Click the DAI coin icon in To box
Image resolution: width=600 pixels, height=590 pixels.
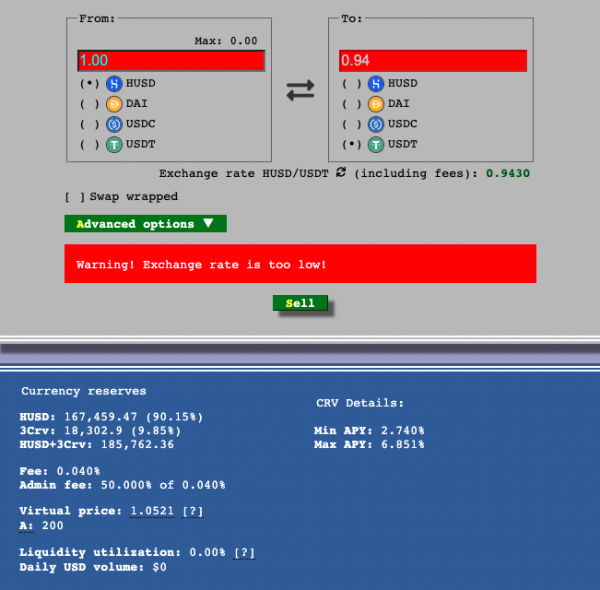click(x=376, y=104)
